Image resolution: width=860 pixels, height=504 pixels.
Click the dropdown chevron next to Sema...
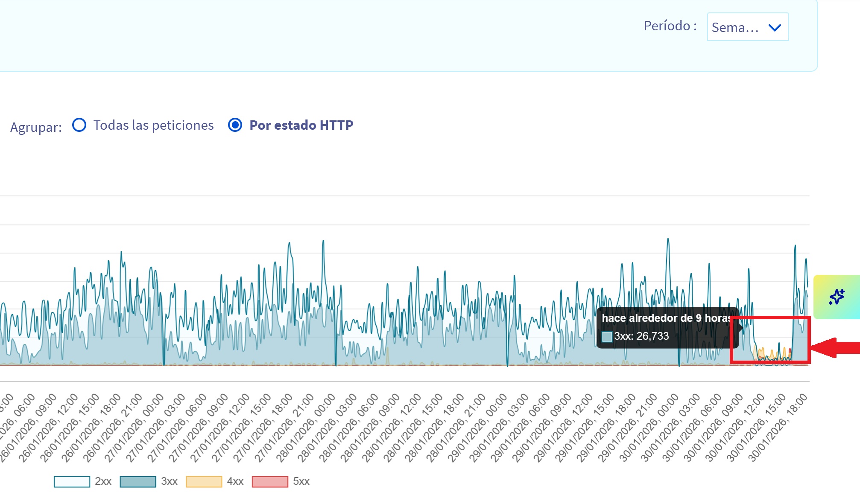pyautogui.click(x=775, y=28)
